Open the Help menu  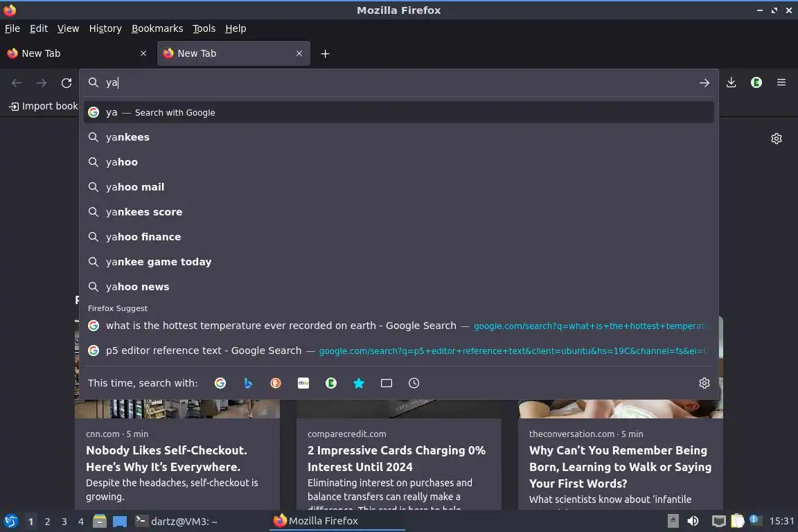[x=236, y=28]
